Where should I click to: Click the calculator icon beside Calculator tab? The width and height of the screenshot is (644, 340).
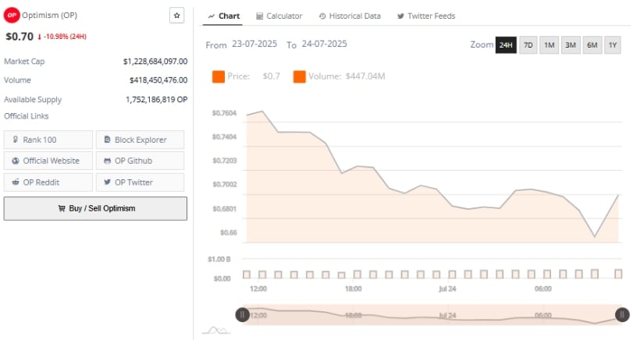click(259, 16)
